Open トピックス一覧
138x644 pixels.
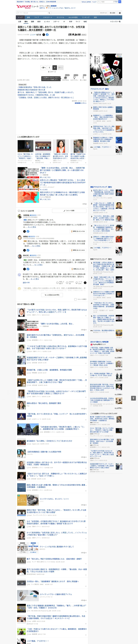pos(115,22)
